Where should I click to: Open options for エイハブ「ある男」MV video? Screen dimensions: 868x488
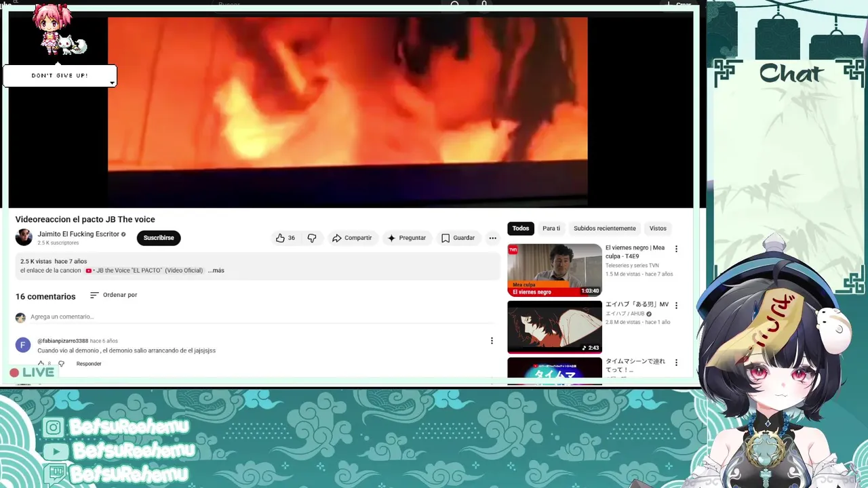[x=676, y=306]
